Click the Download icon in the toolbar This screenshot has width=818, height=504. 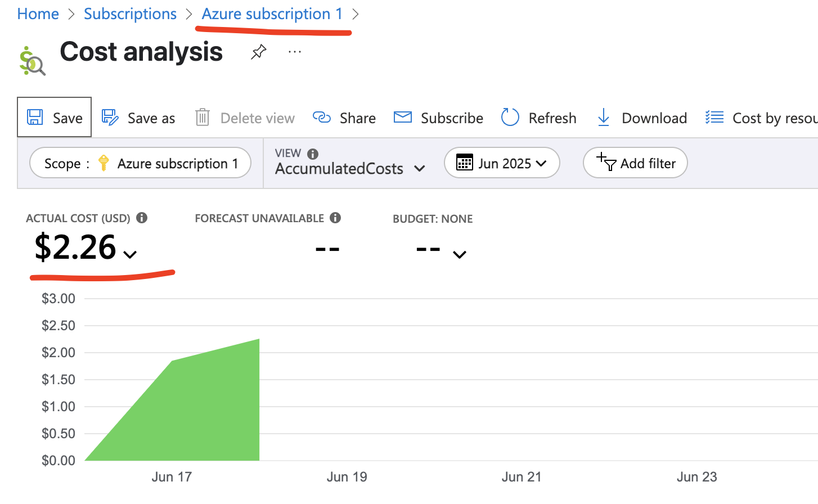pos(604,117)
